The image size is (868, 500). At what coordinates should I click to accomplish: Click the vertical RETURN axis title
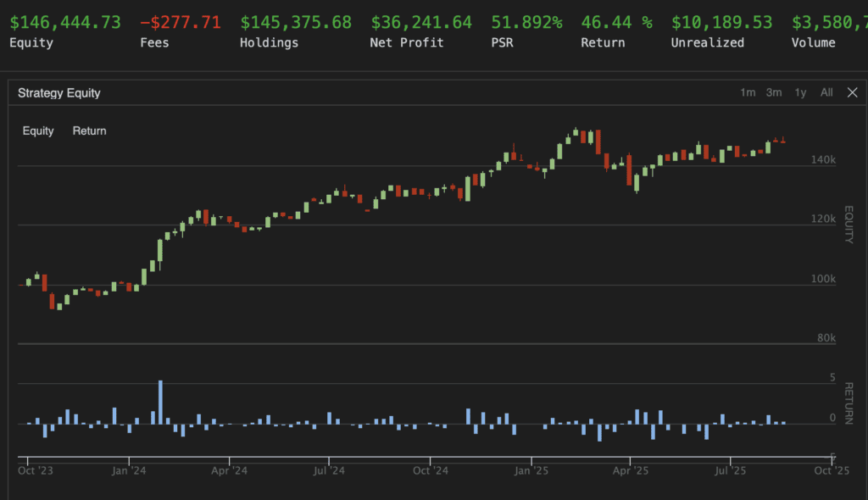click(x=849, y=403)
